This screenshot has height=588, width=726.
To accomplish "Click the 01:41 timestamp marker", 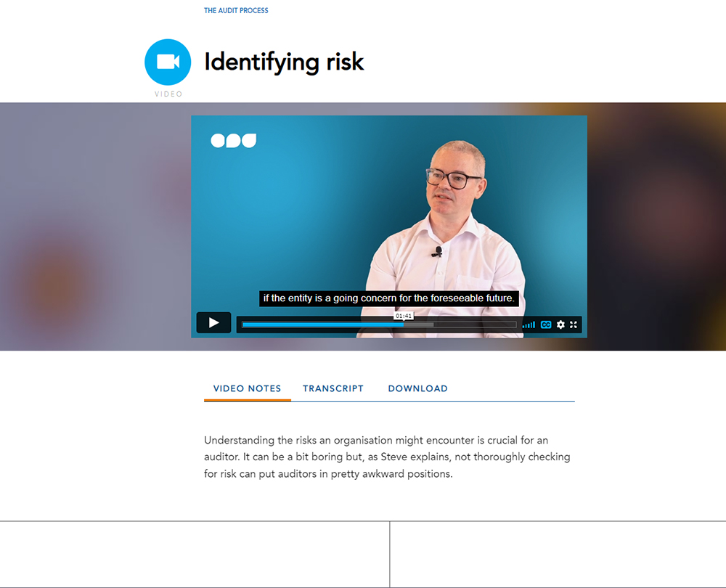I will click(403, 316).
